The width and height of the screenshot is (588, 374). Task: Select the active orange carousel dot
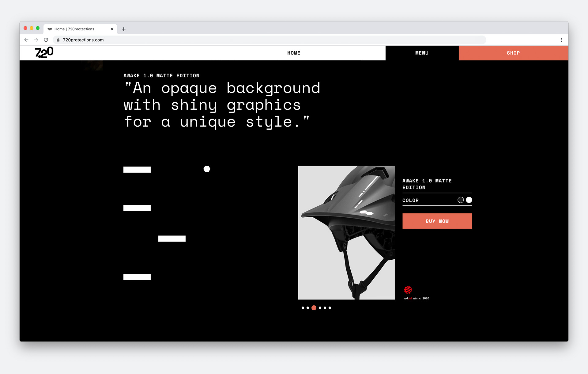314,308
